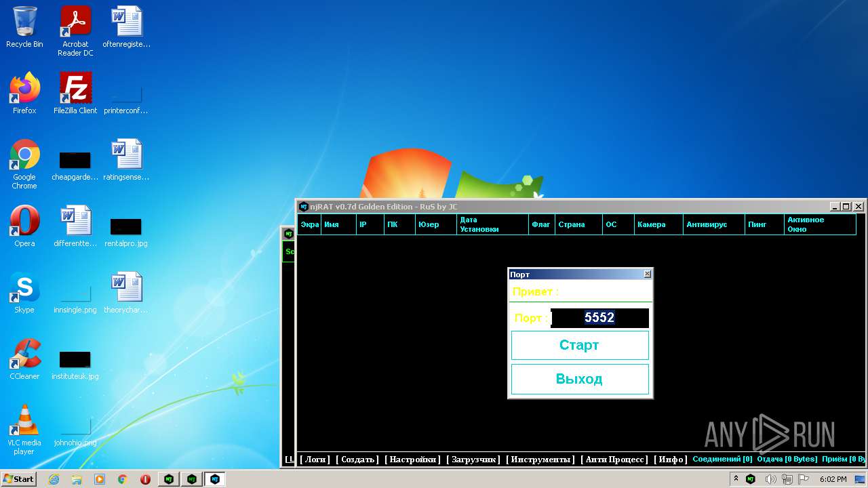Sort by the ПК column header
The height and width of the screenshot is (488, 868).
point(399,224)
